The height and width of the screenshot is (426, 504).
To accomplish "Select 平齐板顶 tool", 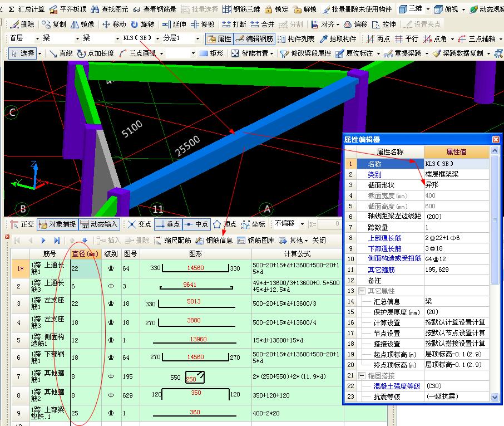I will click(x=68, y=9).
